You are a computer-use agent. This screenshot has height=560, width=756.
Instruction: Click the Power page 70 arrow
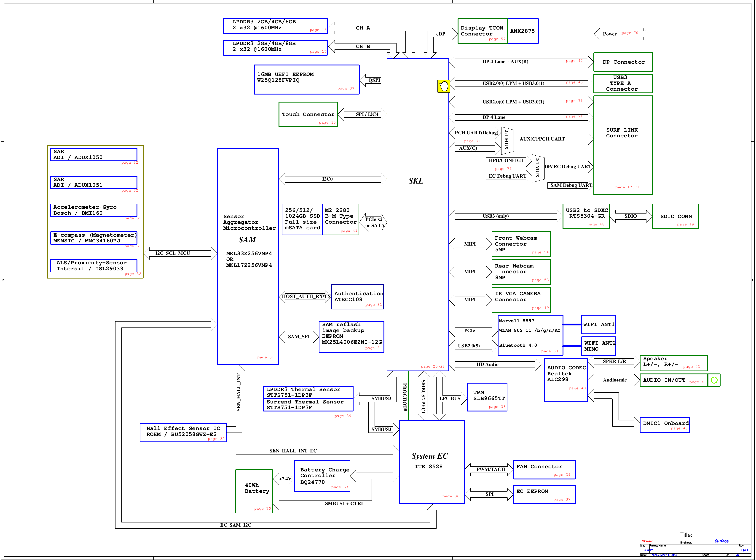[622, 34]
